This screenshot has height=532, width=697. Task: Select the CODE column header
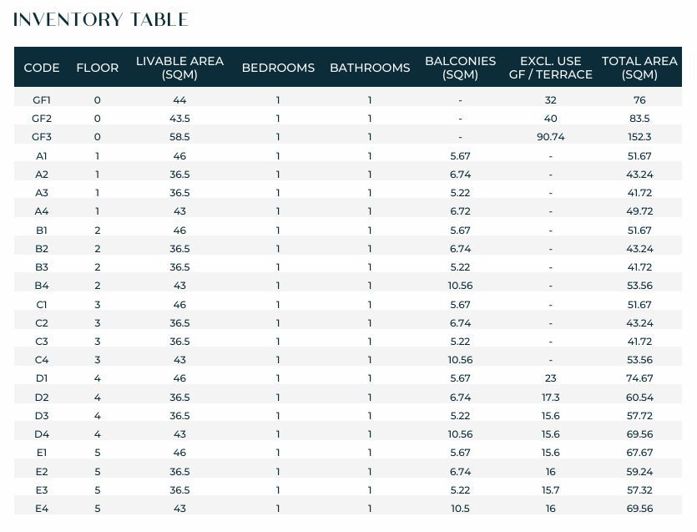tap(42, 68)
